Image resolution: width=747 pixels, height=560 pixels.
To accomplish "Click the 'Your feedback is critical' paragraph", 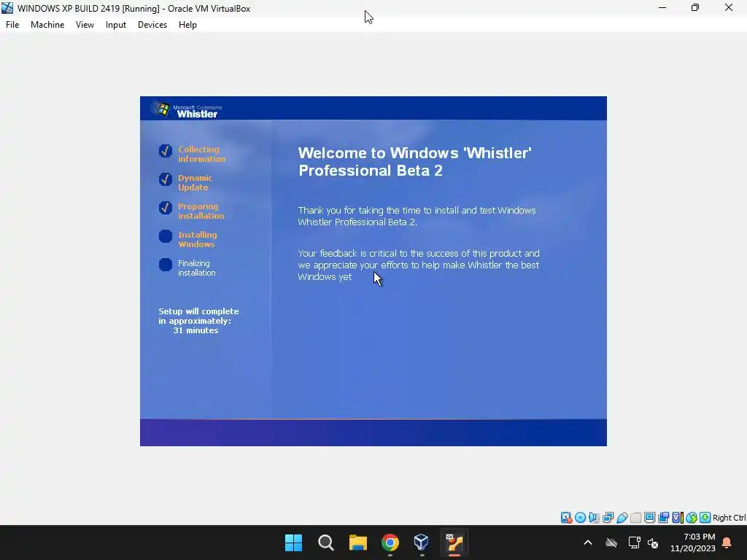I will (419, 265).
